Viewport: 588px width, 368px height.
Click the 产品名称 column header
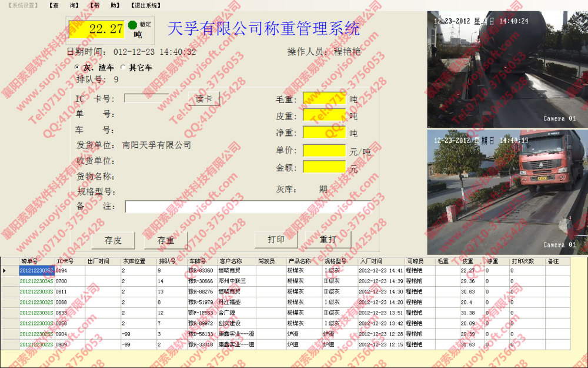[304, 261]
